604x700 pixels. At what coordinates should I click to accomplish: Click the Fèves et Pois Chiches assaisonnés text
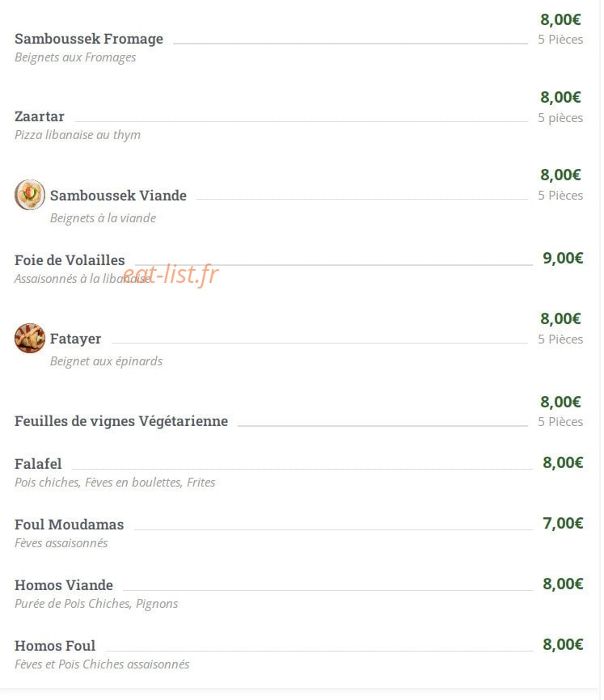click(x=102, y=664)
